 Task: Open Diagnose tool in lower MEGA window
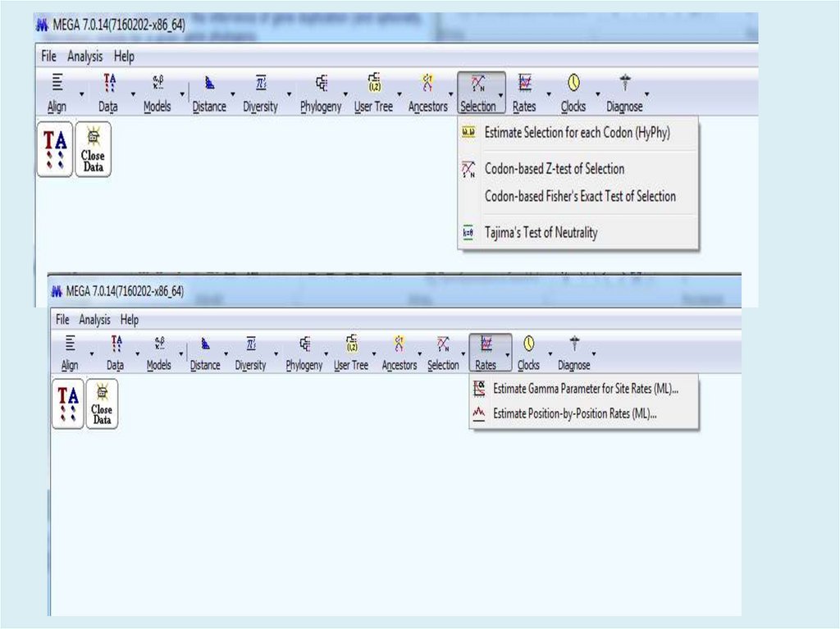coord(573,353)
